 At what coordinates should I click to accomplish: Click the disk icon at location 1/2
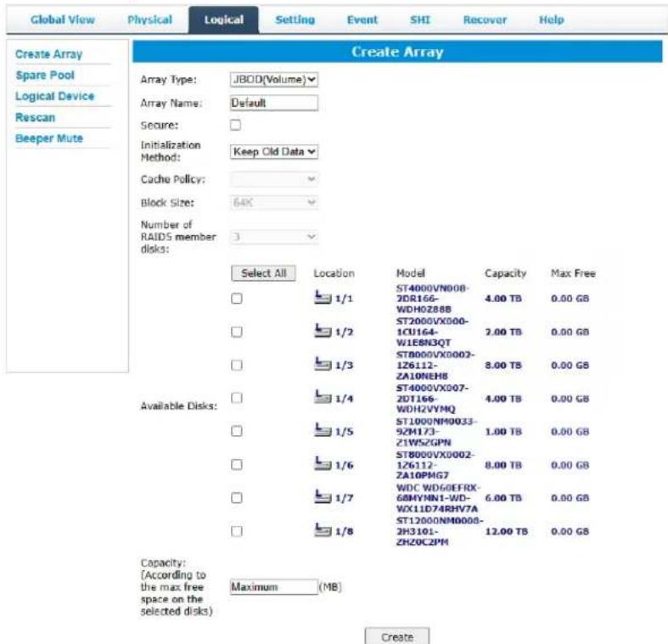point(323,330)
